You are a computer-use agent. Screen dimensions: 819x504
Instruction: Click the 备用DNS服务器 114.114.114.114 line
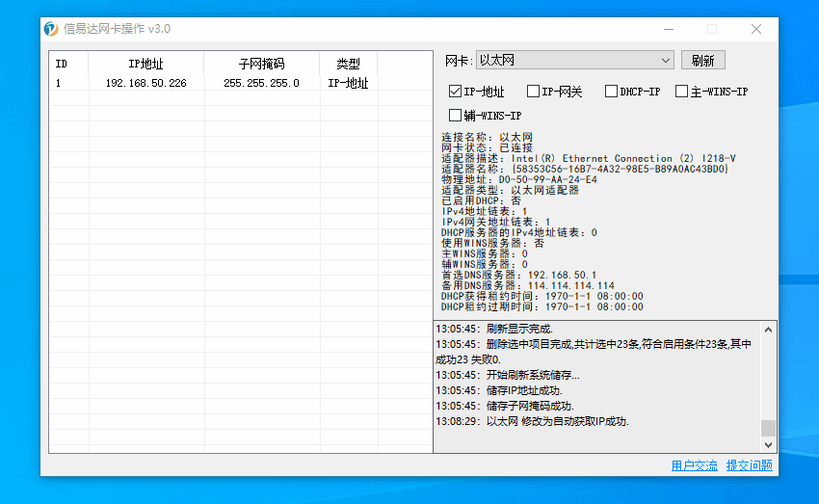[528, 285]
